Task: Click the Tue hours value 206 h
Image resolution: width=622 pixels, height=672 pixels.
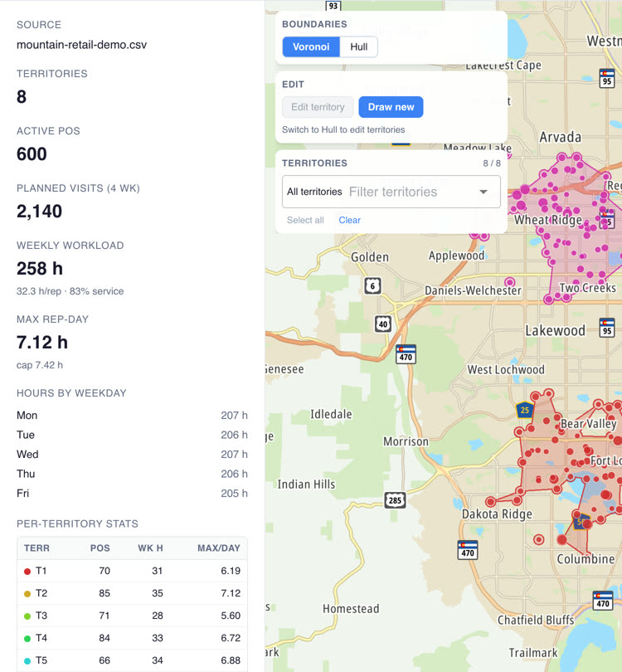Action: pos(234,435)
